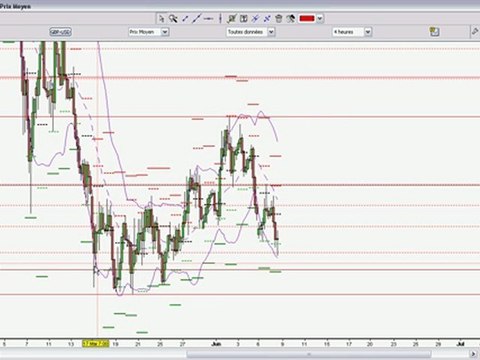Choose the long extended line tool

[196, 19]
